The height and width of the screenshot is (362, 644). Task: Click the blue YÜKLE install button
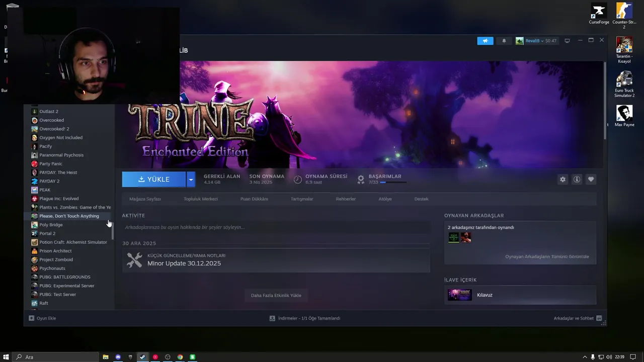(154, 179)
